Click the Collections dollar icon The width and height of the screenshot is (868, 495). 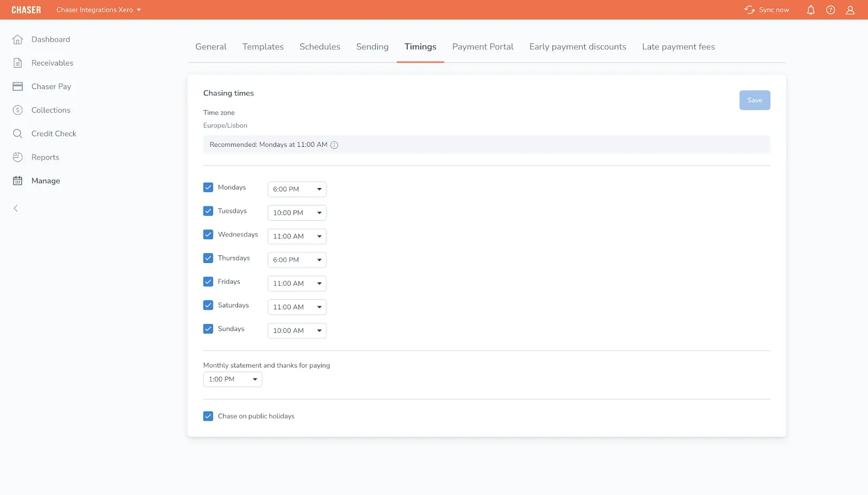click(x=17, y=110)
